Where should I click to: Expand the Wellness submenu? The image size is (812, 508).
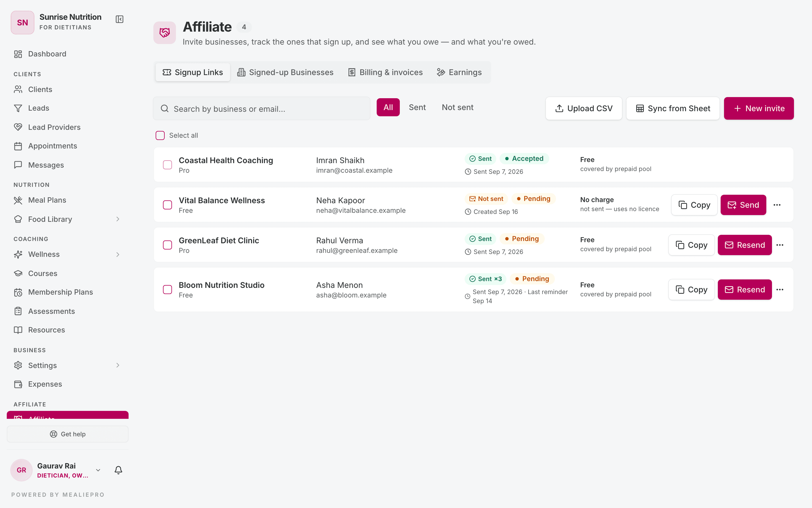click(118, 254)
